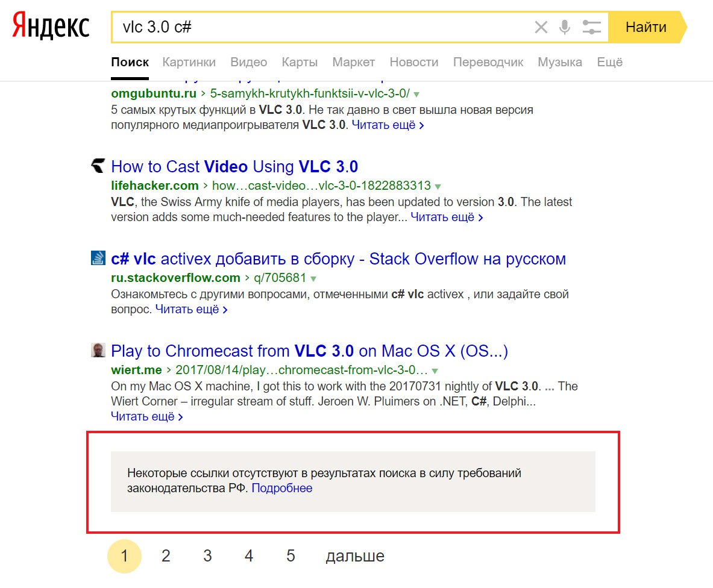The height and width of the screenshot is (588, 713).
Task: Open the Переводчик tab
Action: pyautogui.click(x=488, y=62)
